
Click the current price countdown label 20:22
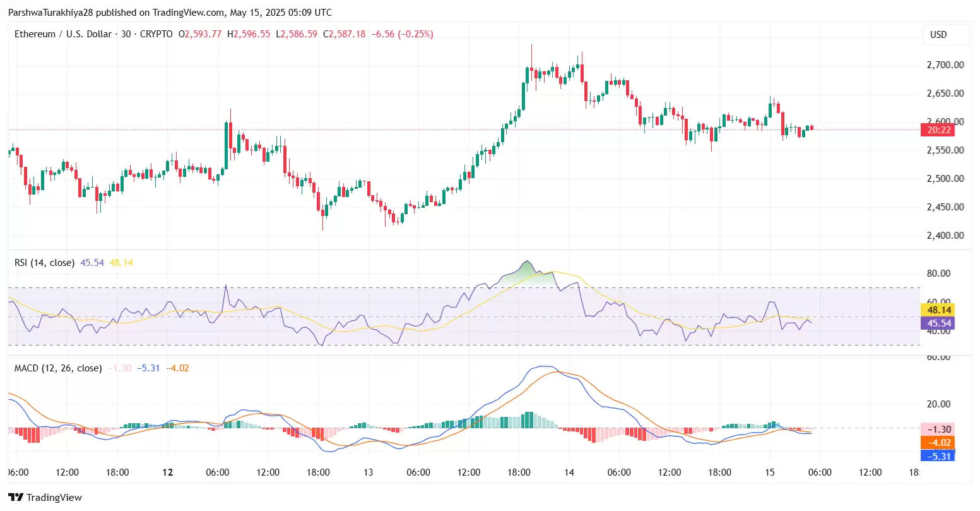pos(938,130)
